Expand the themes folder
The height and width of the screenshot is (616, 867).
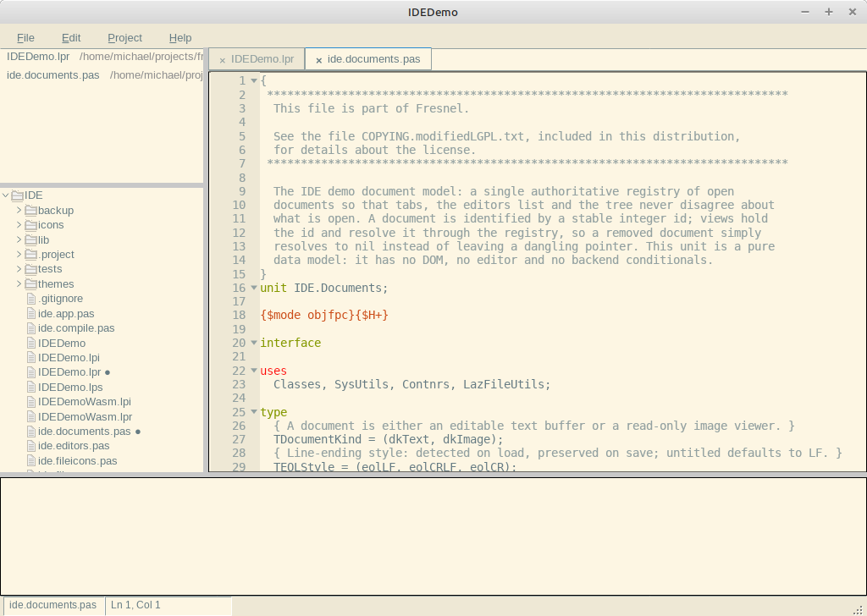click(x=19, y=283)
